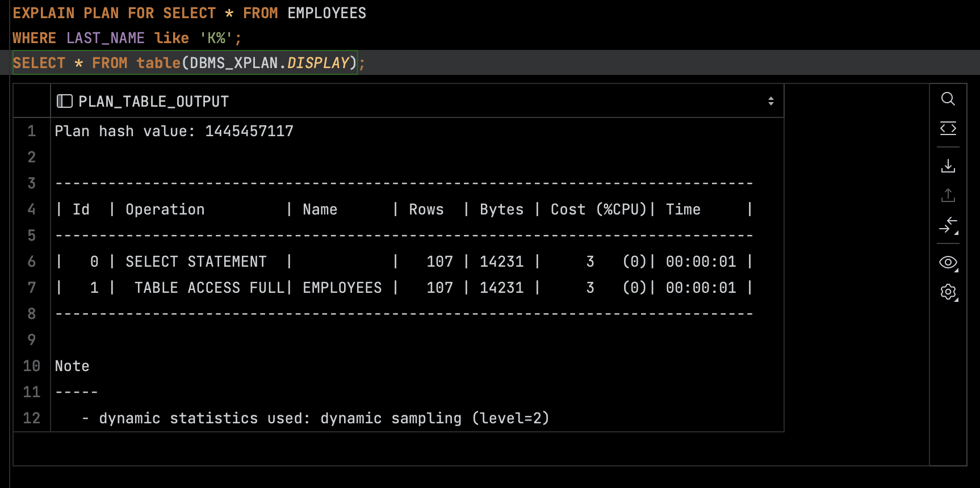Toggle the eye view options icon
The image size is (980, 488).
948,262
